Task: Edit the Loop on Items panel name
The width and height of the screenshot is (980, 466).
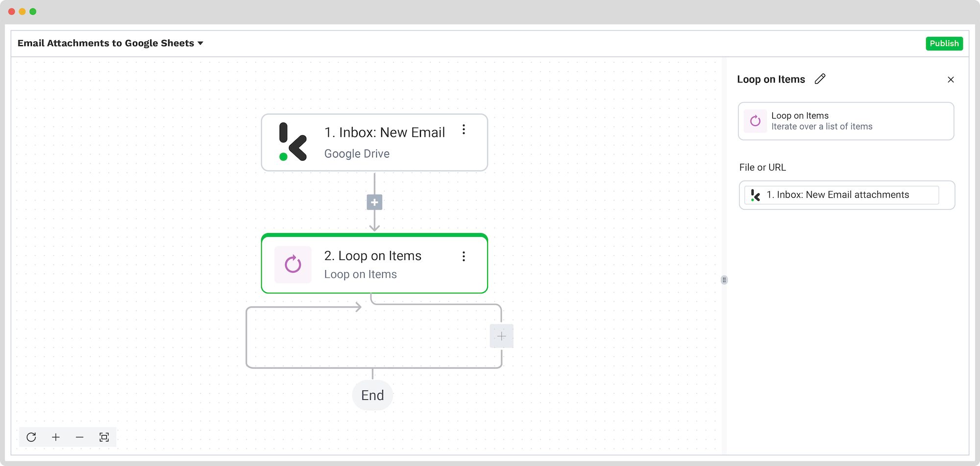Action: pos(820,79)
